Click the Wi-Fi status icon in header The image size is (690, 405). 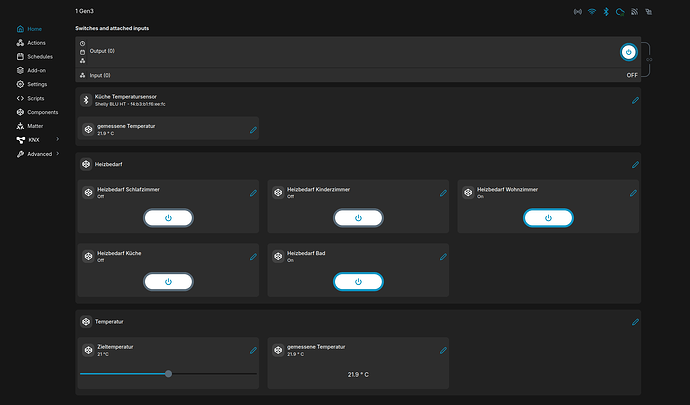click(x=592, y=12)
